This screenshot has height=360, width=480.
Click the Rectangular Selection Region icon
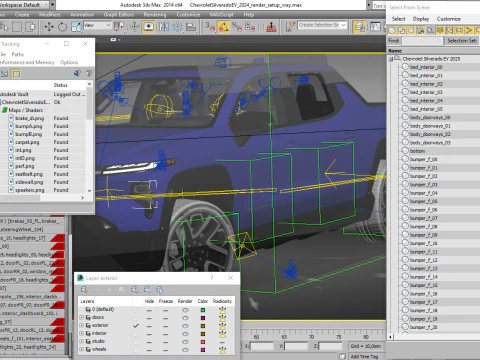(17, 27)
